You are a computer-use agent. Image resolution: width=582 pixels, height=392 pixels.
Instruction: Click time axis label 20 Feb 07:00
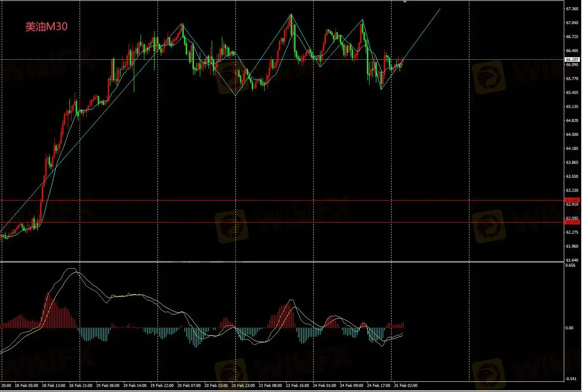point(189,386)
